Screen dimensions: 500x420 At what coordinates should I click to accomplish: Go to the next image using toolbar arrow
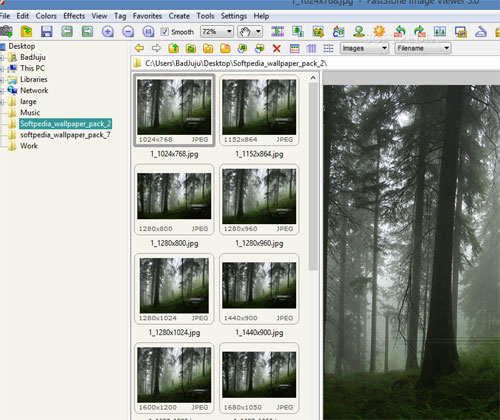pos(87,31)
